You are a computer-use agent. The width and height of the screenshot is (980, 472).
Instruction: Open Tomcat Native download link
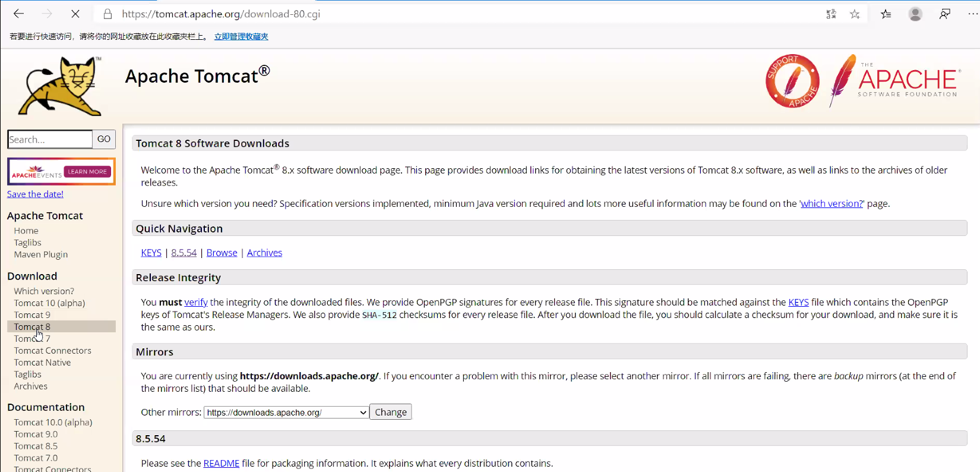pos(42,363)
